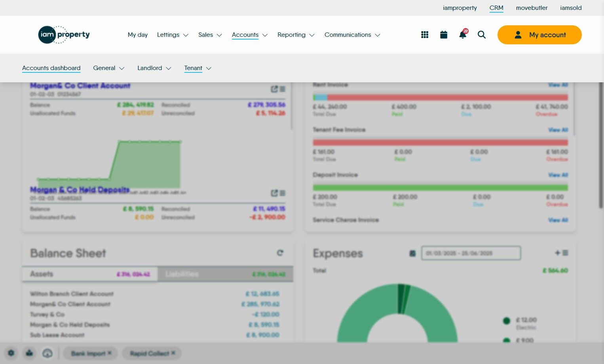Image resolution: width=604 pixels, height=364 pixels.
Task: Click the iamproperty logo
Action: pyautogui.click(x=64, y=35)
